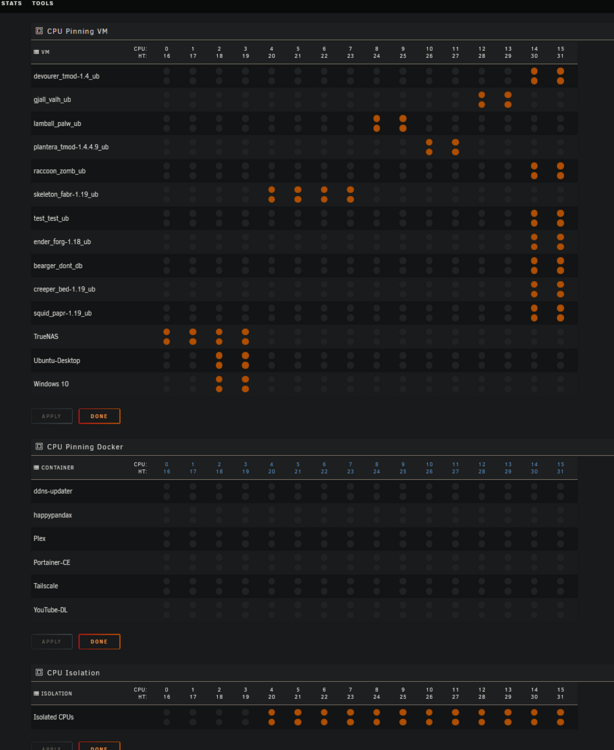Click CPU 12 column link in Docker header
Image resolution: width=614 pixels, height=750 pixels.
coord(482,464)
